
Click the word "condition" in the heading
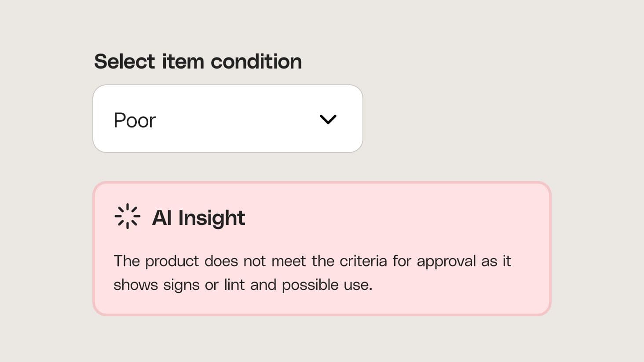256,62
